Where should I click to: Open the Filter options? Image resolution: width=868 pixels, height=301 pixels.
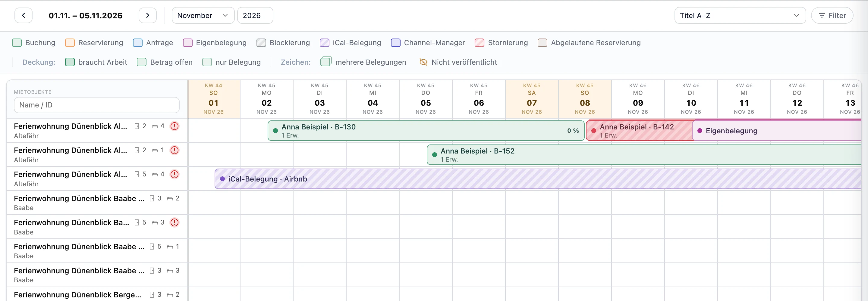tap(832, 15)
